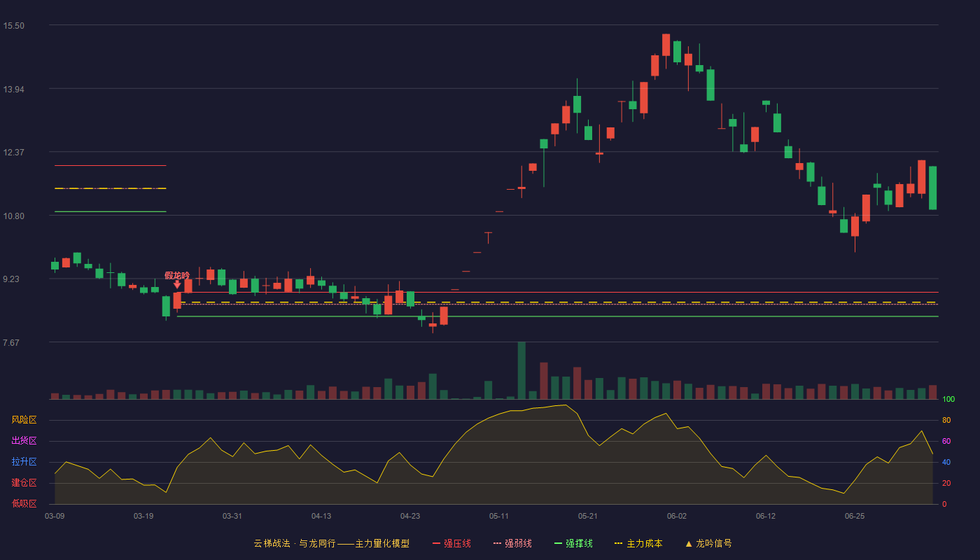The width and height of the screenshot is (980, 560).
Task: Click the tallest volume bar near 05-11
Action: click(521, 370)
